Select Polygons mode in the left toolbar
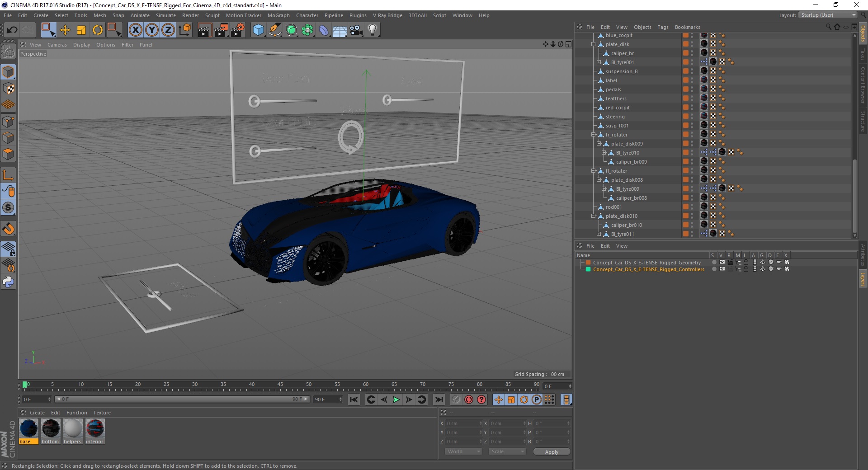This screenshot has width=868, height=470. click(x=8, y=154)
